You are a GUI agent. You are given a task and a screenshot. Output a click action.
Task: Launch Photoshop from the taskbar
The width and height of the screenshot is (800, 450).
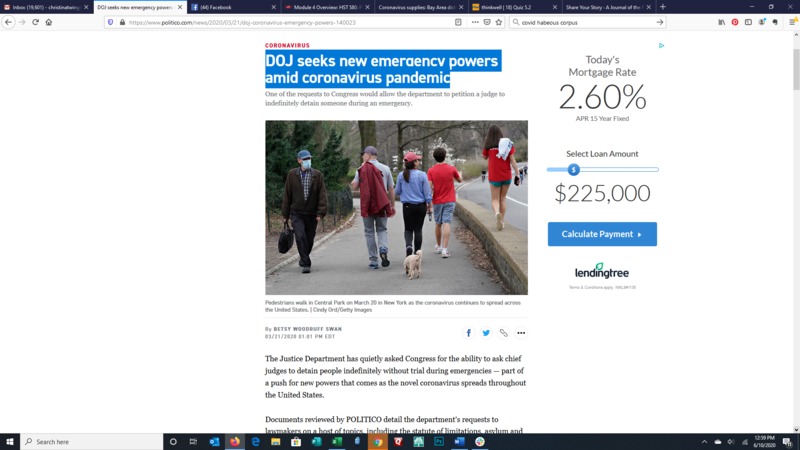(439, 441)
